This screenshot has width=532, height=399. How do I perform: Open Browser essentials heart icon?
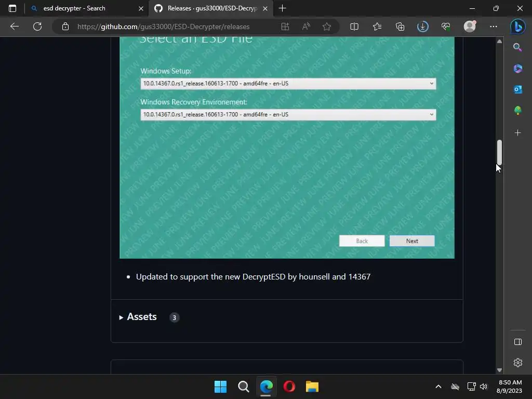click(x=446, y=26)
